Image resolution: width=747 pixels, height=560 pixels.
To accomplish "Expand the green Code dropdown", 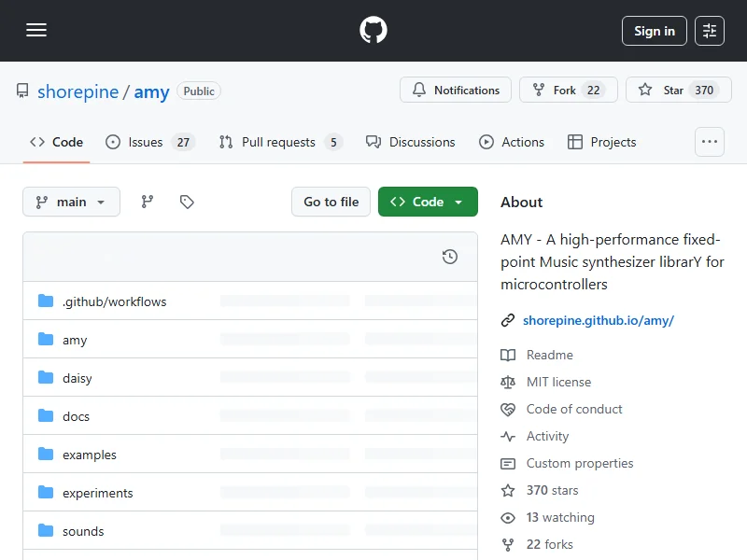I will (x=428, y=202).
